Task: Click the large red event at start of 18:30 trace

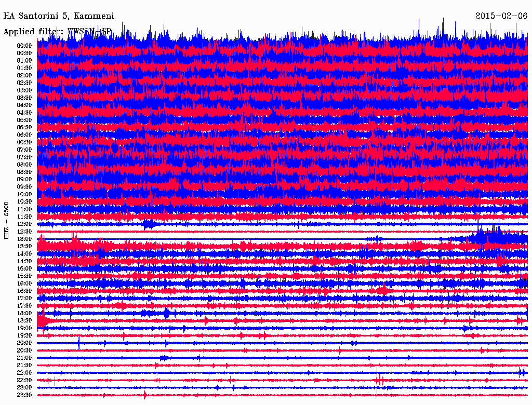Action: pos(43,320)
